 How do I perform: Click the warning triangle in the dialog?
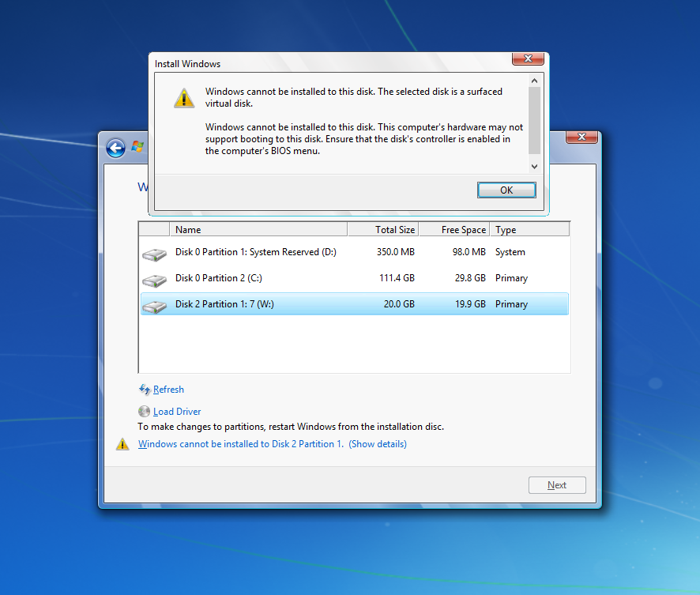184,98
